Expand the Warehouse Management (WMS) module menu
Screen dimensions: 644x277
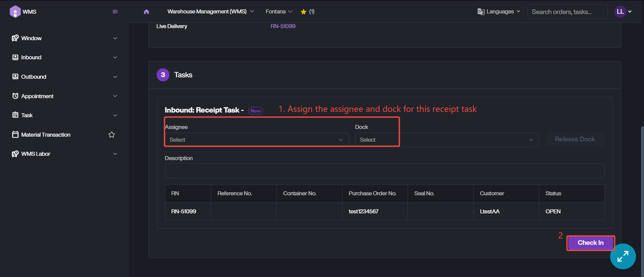210,12
